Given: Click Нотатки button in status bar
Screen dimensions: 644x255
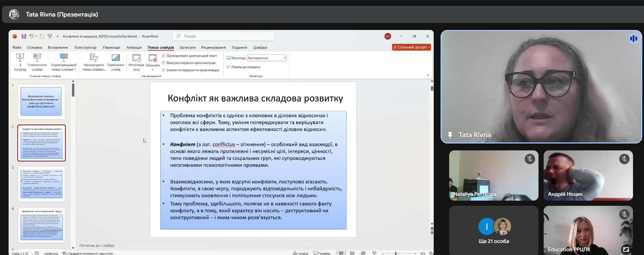Looking at the screenshot, I should pyautogui.click(x=300, y=253).
